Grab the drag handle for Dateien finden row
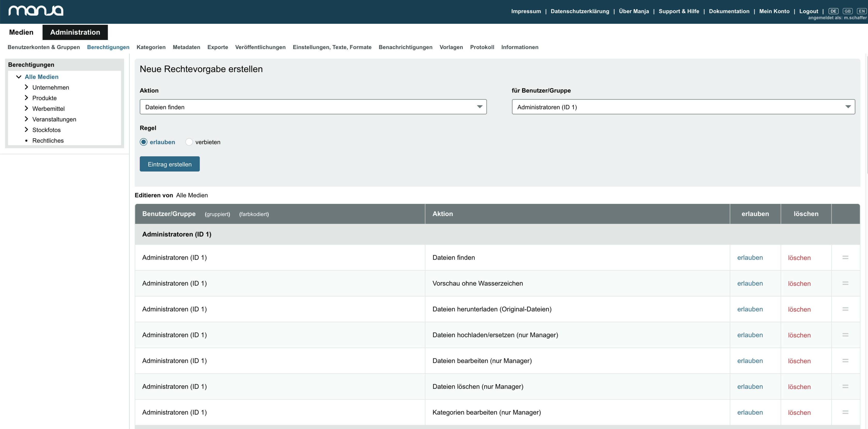Screen dimensions: 868x429 click(845, 257)
